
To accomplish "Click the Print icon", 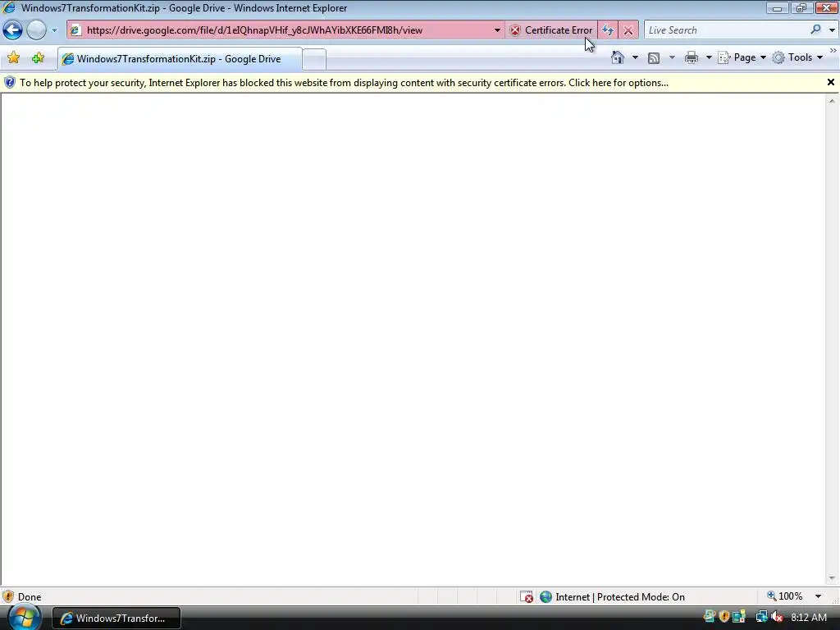I will pos(691,57).
